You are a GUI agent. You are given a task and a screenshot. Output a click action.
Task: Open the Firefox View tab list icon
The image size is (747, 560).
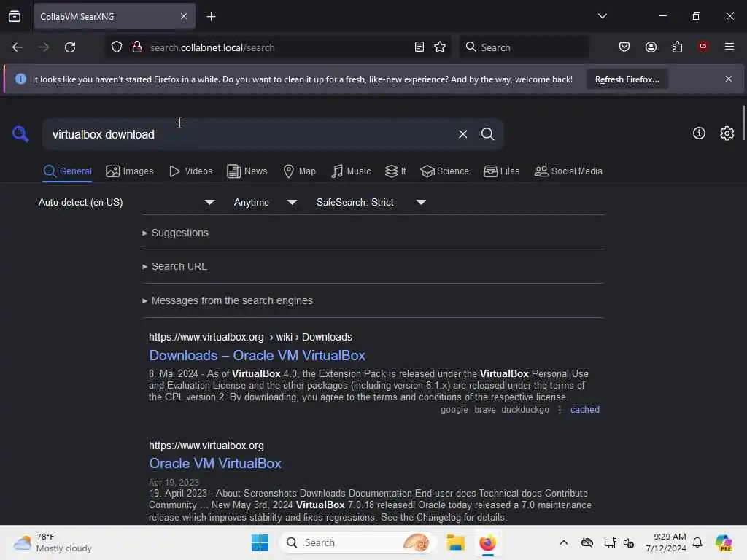coord(15,16)
